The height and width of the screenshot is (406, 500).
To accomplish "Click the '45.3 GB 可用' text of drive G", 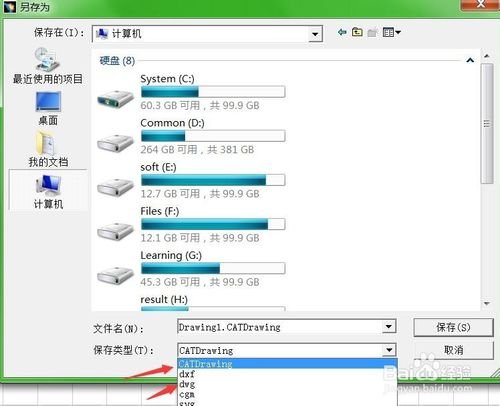I will (170, 282).
